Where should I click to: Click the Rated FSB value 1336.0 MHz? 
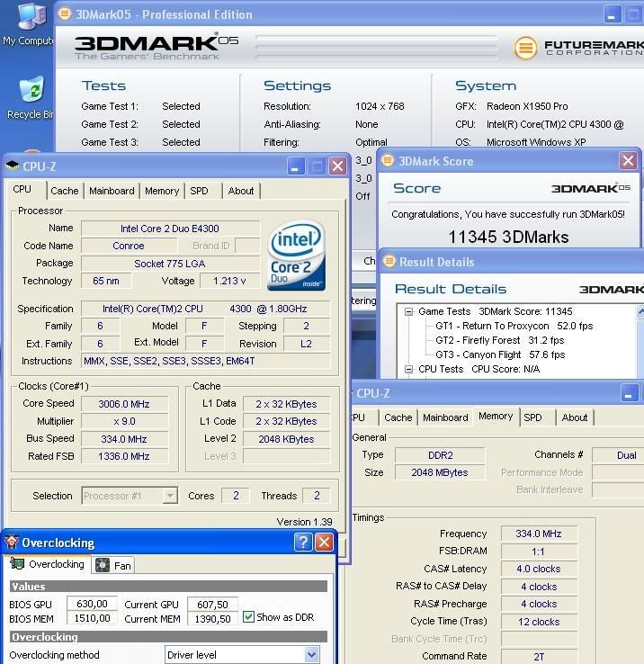[124, 456]
